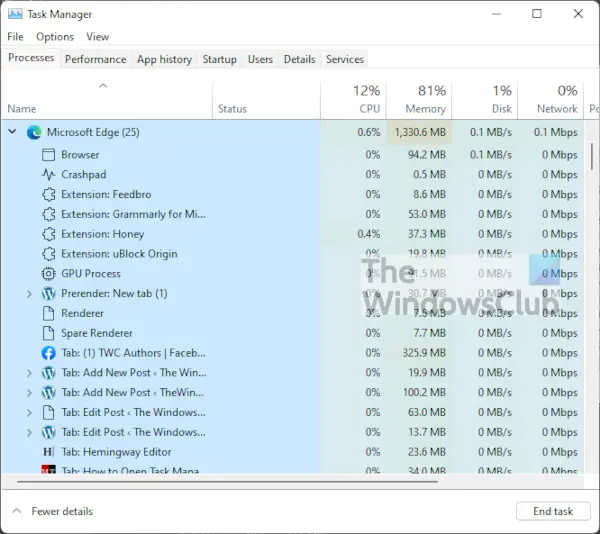Sort processes by Name column header
The height and width of the screenshot is (534, 600).
click(107, 100)
